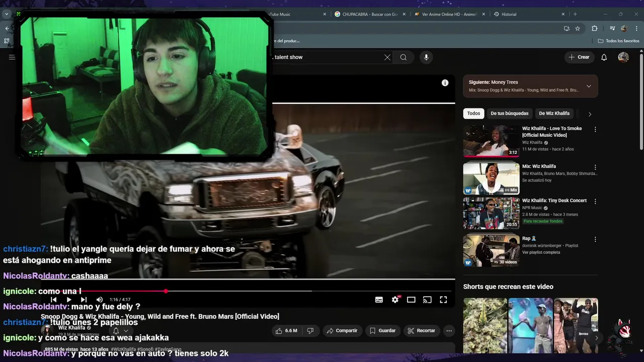Save the video with Guardar
This screenshot has width=644, height=362.
(x=382, y=331)
